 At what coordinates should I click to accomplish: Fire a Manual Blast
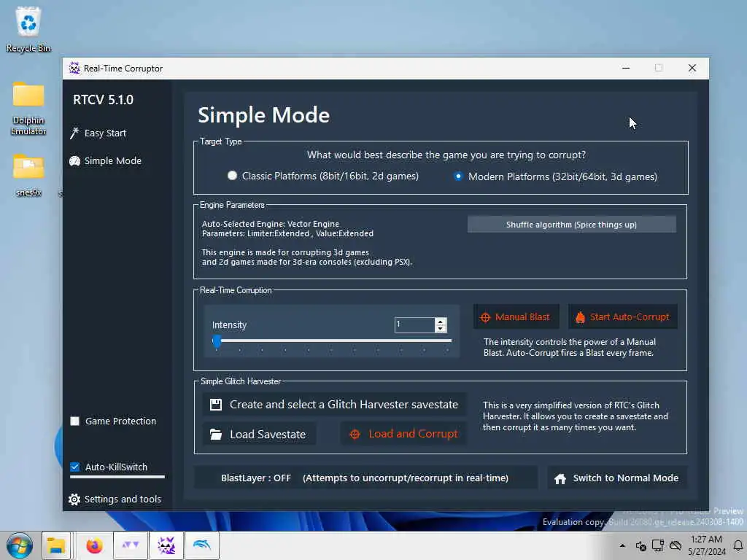click(x=516, y=317)
